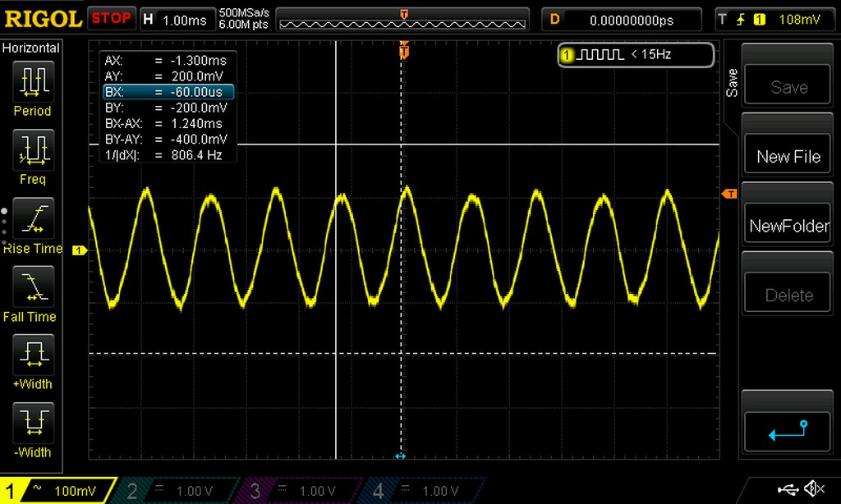The height and width of the screenshot is (504, 841).
Task: Click the trigger level 108mV readout
Action: [x=799, y=20]
